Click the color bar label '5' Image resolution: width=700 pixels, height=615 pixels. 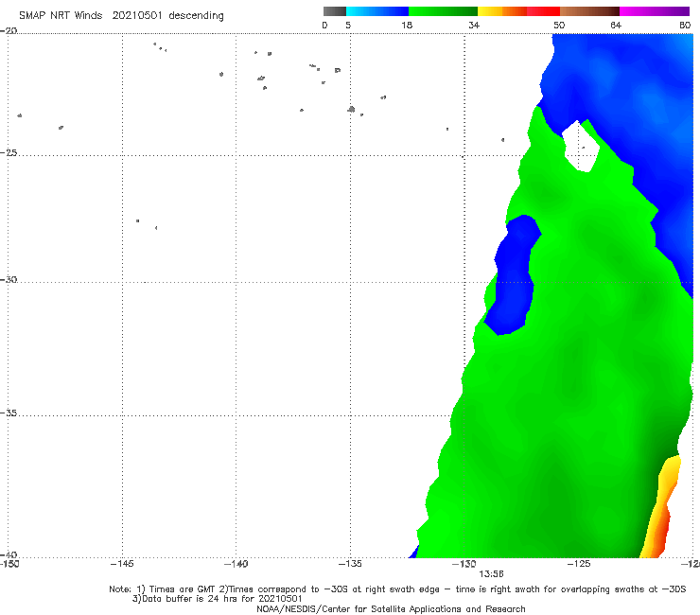point(348,25)
